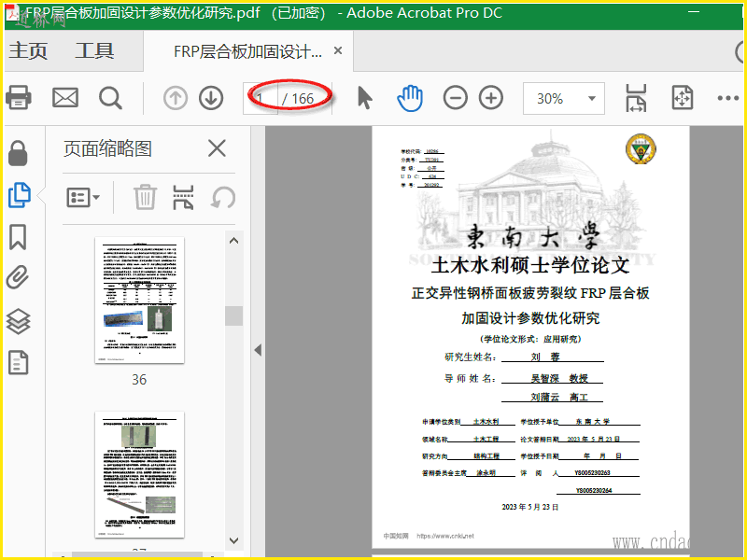Open the layers panel
747x560 pixels.
coord(18,321)
